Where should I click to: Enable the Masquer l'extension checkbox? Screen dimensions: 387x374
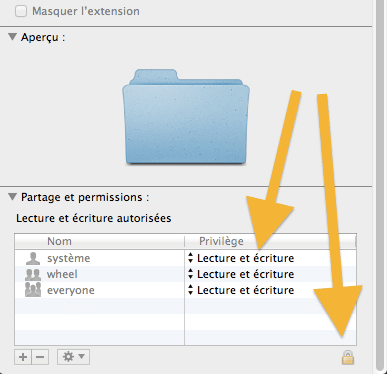(x=21, y=11)
